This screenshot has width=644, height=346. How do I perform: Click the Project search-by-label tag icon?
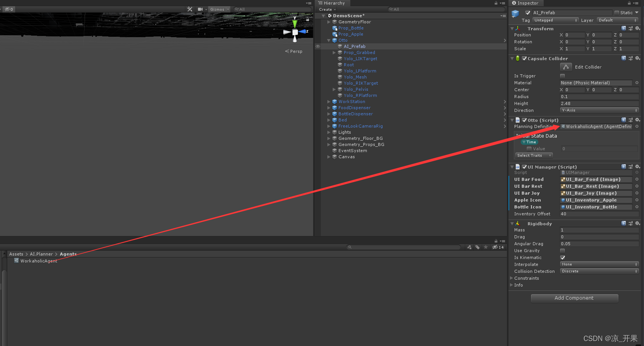pos(477,247)
